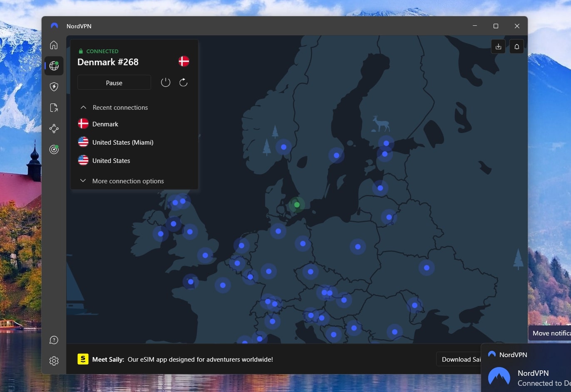
Task: Disconnect using the power icon
Action: (x=165, y=82)
